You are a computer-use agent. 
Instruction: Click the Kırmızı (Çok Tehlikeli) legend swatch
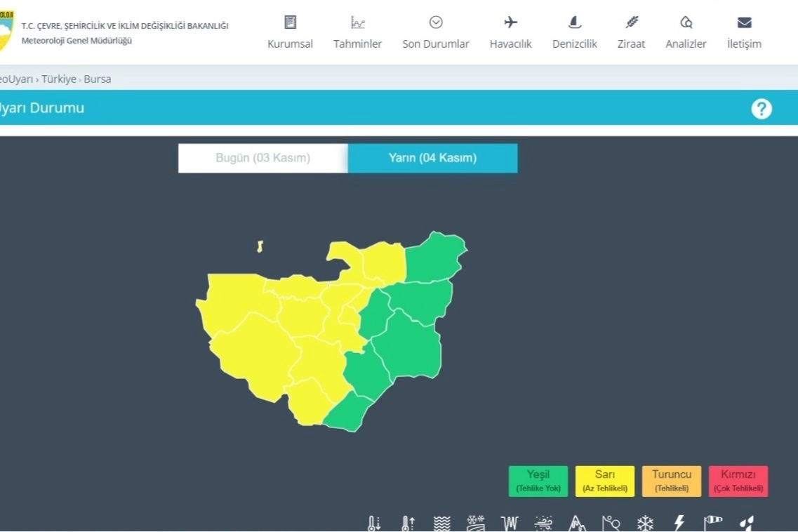(x=738, y=481)
